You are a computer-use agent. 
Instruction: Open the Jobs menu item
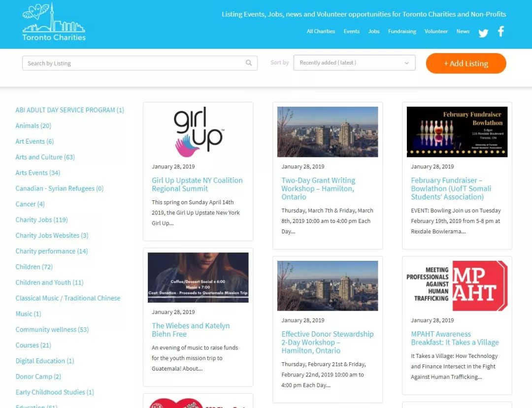(374, 31)
